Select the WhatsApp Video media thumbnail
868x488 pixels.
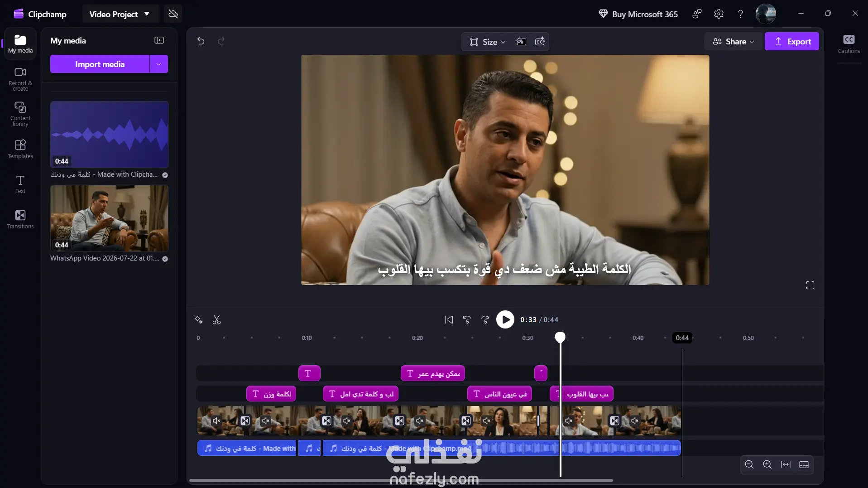tap(109, 218)
